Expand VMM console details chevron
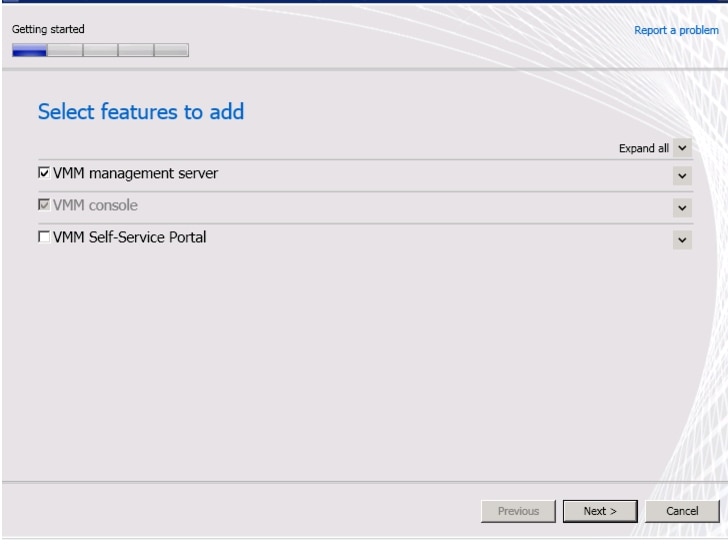The height and width of the screenshot is (548, 728). coord(682,208)
